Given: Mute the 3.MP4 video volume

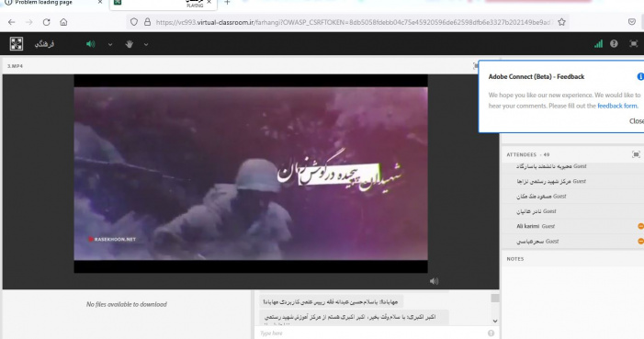Looking at the screenshot, I should pos(434,281).
